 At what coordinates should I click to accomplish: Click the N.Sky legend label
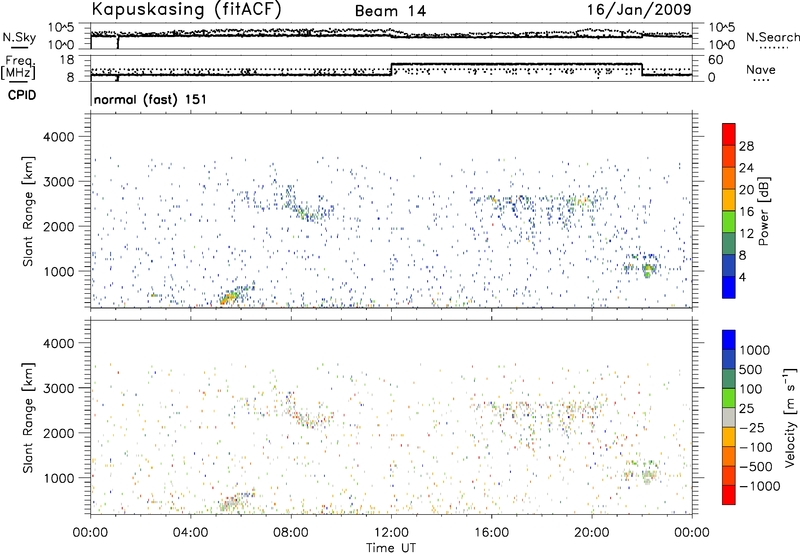click(19, 37)
